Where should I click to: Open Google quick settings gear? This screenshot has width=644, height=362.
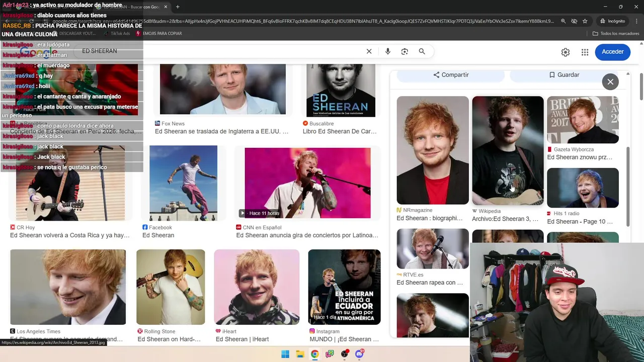pyautogui.click(x=566, y=52)
